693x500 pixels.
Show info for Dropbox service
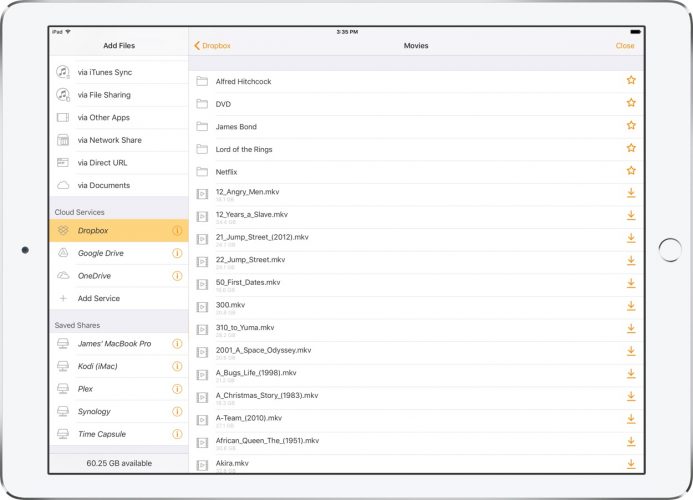pos(177,231)
